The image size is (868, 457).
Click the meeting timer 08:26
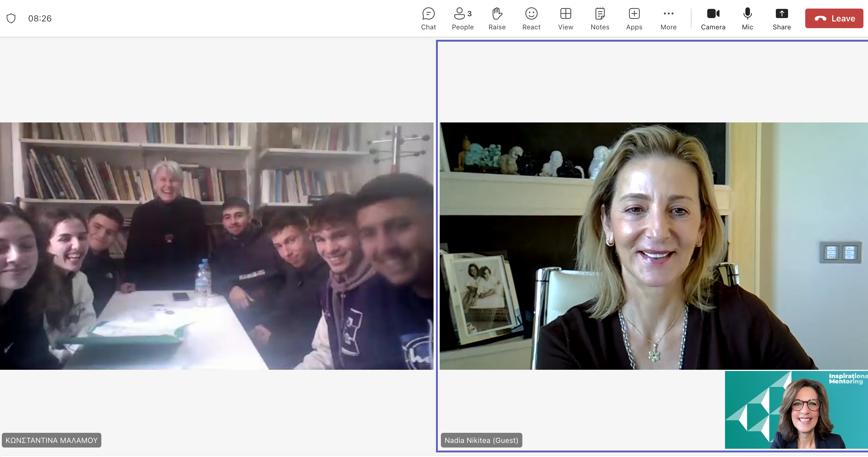tap(40, 19)
